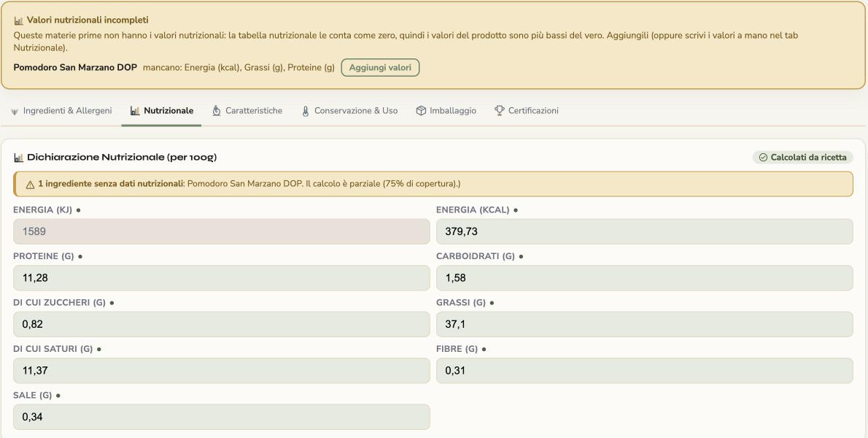Click the Dichiarazione Nutrizionale (per 100g) heading
This screenshot has height=438, width=868.
point(122,157)
